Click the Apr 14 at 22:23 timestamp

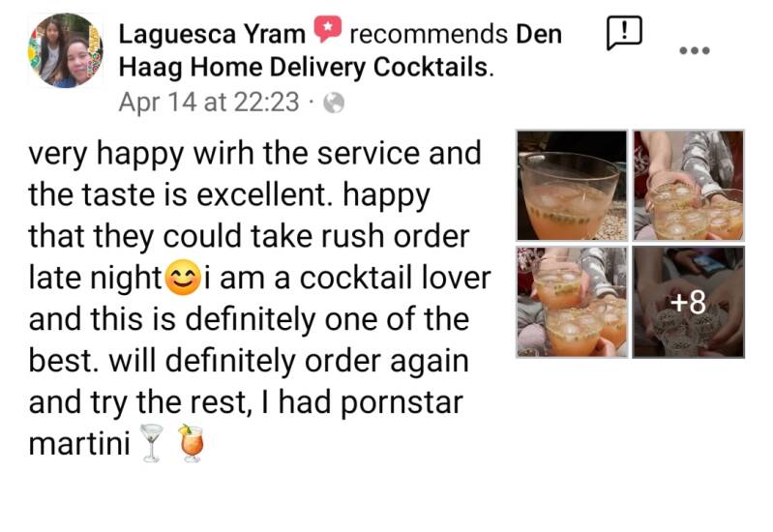coord(209,103)
